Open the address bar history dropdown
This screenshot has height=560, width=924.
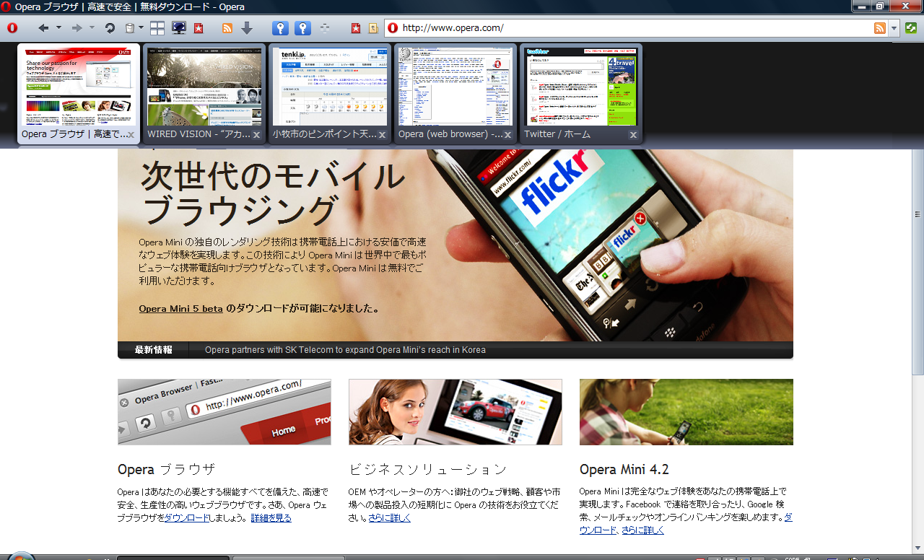[894, 28]
